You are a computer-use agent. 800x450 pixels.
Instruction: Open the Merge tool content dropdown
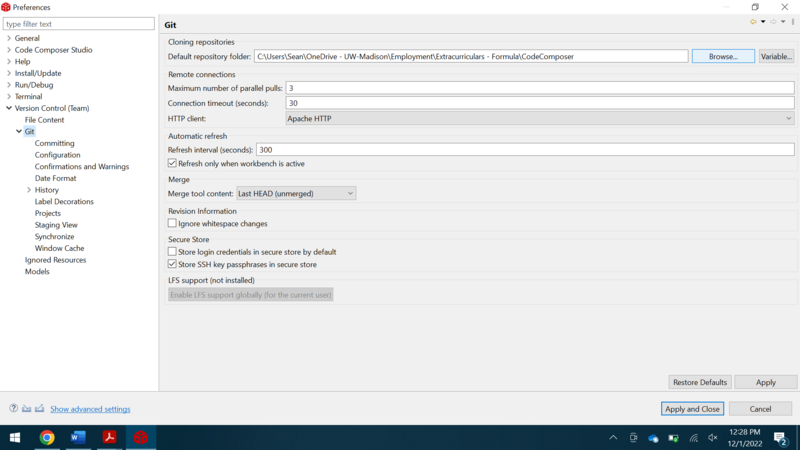pyautogui.click(x=296, y=193)
